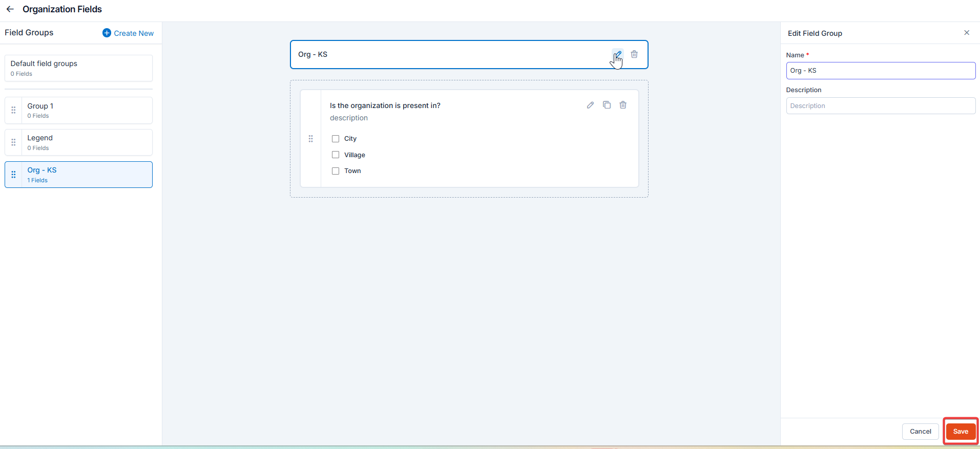This screenshot has width=980, height=449.
Task: Check the City checkbox
Action: coord(336,139)
